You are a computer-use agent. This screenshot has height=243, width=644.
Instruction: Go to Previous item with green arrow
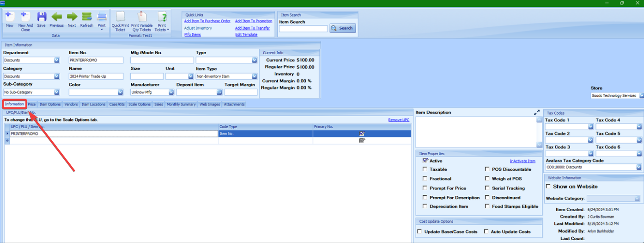click(x=56, y=18)
